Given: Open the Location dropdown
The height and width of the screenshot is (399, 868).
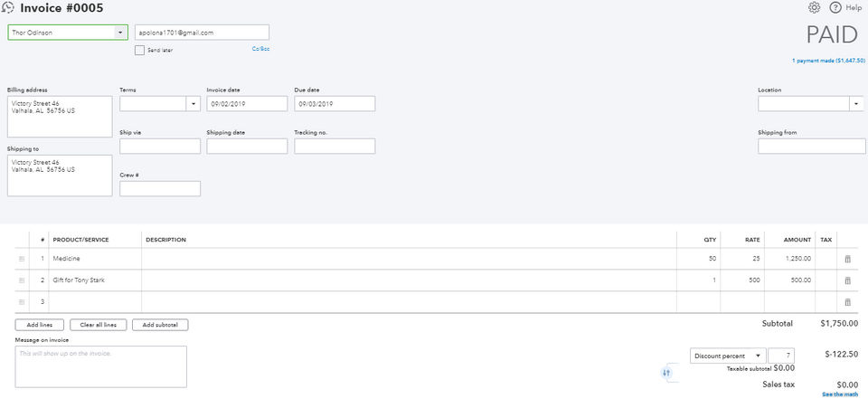Looking at the screenshot, I should 856,104.
